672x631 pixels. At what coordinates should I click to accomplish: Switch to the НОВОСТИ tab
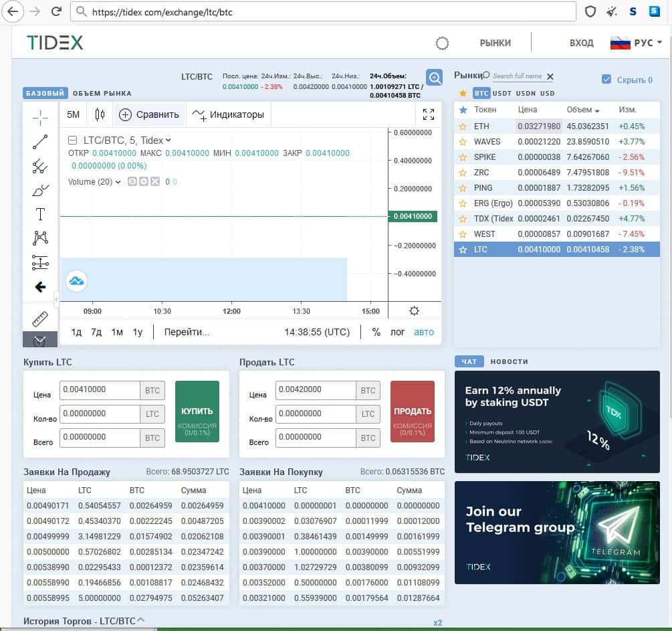[x=509, y=361]
